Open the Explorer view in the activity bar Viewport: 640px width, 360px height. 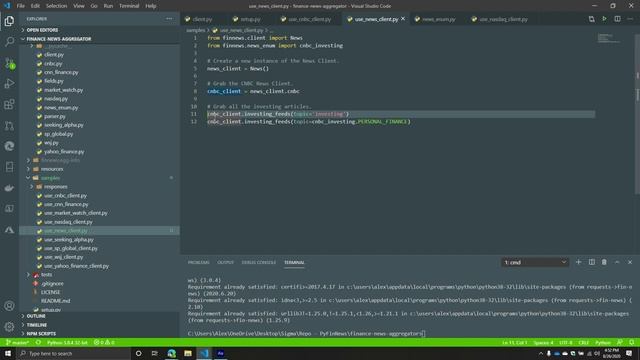tap(9, 21)
